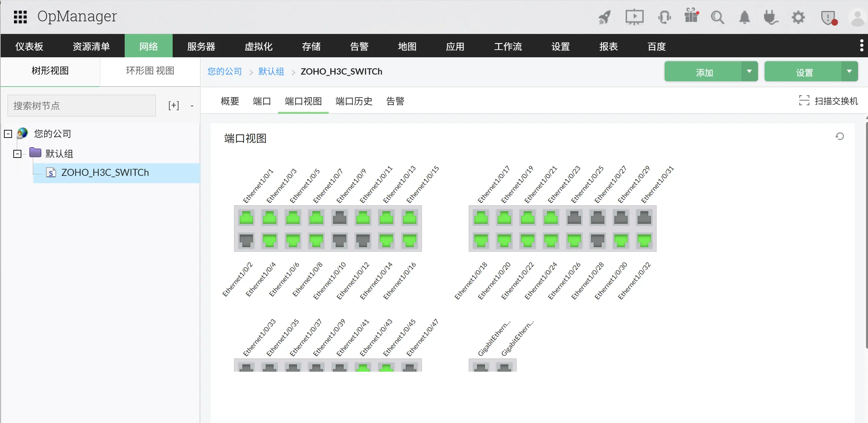
Task: Open the 添加 button dropdown arrow
Action: [749, 71]
